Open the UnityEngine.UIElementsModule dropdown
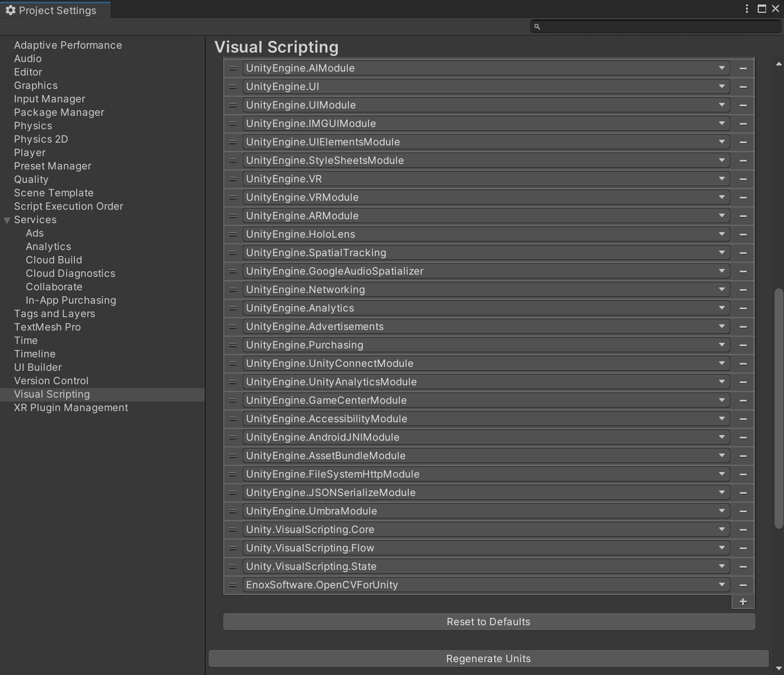Viewport: 784px width, 675px height. (x=486, y=142)
